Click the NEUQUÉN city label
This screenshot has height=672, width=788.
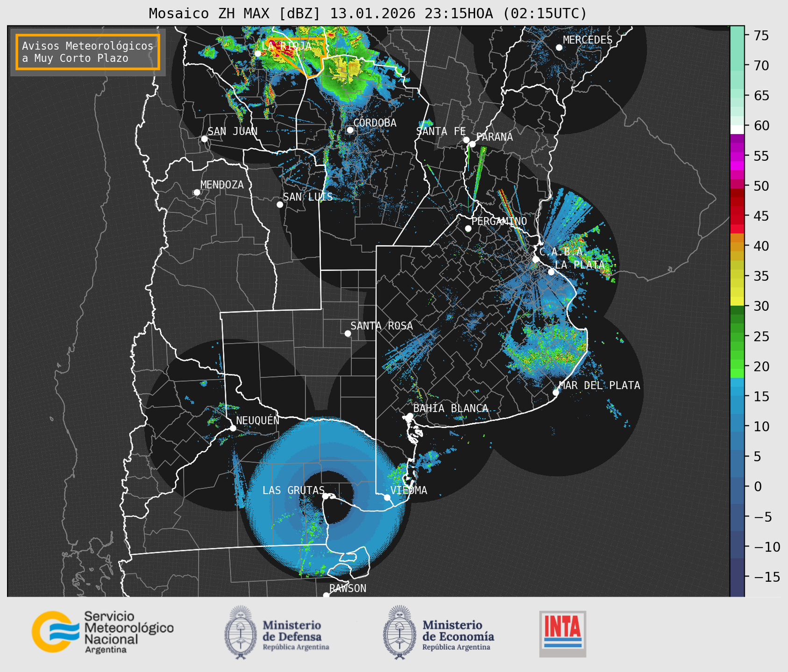tap(257, 421)
